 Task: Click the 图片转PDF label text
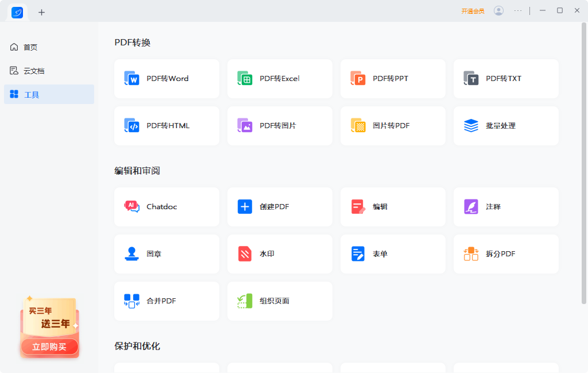[x=391, y=126]
